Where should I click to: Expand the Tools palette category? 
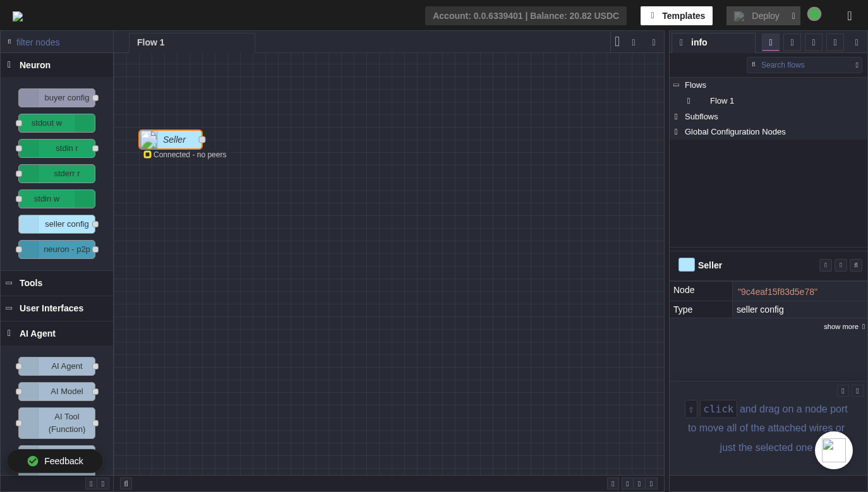[31, 283]
